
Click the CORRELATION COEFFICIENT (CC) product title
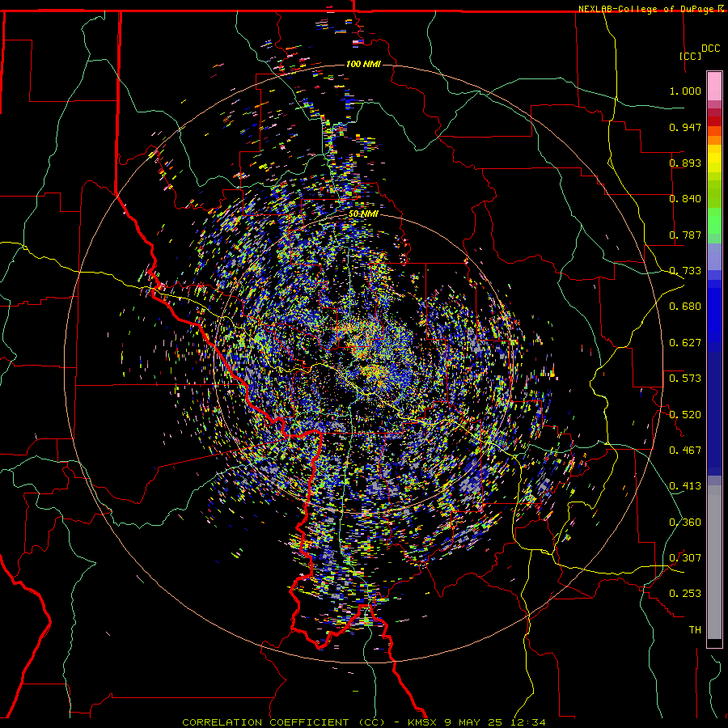[x=283, y=722]
